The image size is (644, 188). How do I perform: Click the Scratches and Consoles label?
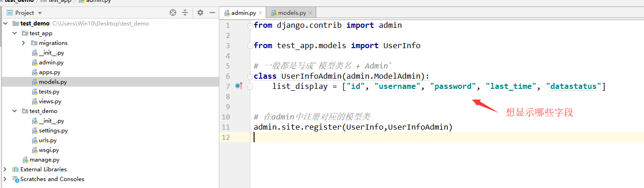tap(52, 179)
